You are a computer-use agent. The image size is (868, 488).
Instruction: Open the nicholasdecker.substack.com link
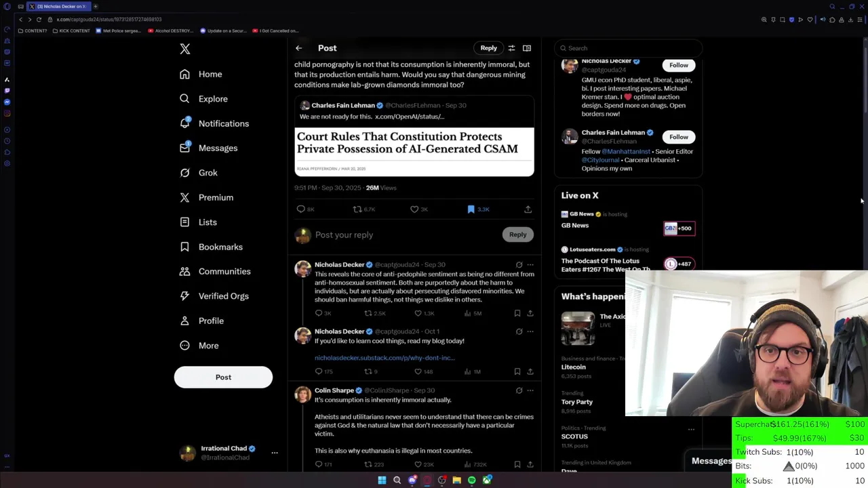[384, 358]
